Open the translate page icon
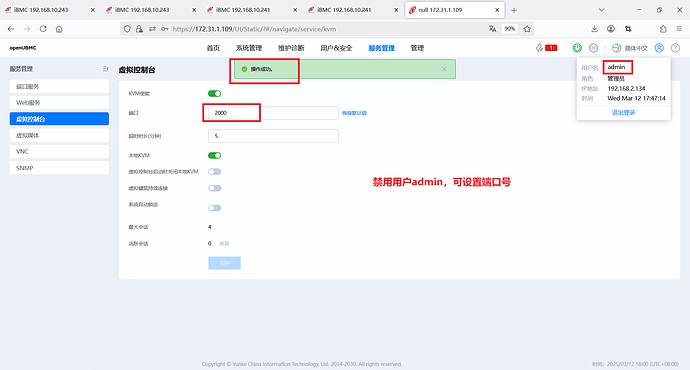690x370 pixels. 492,29
